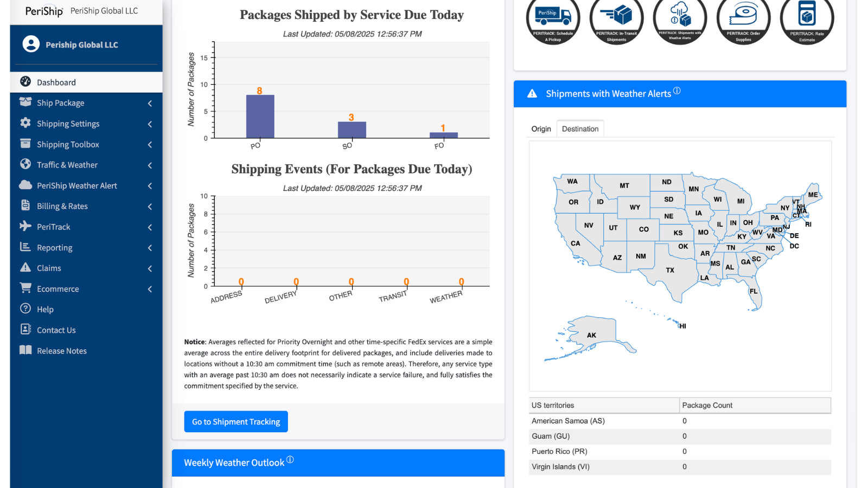868x488 pixels.
Task: Click the PeriShip logo
Action: [44, 11]
